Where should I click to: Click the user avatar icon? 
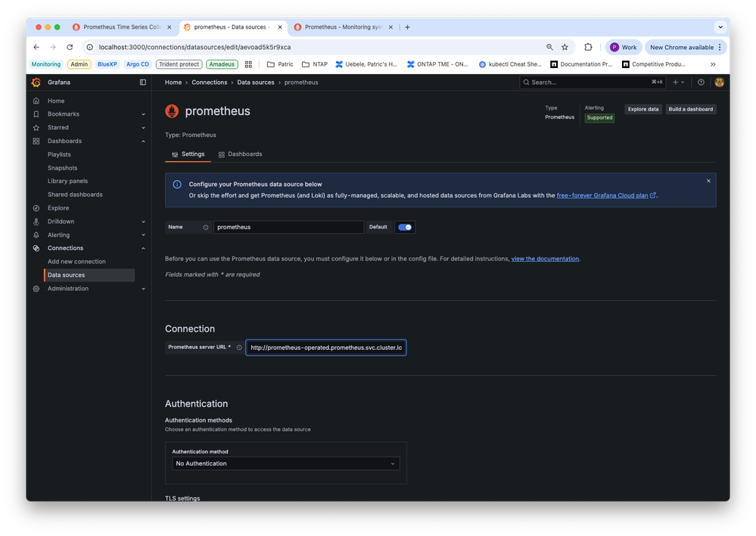tap(719, 83)
